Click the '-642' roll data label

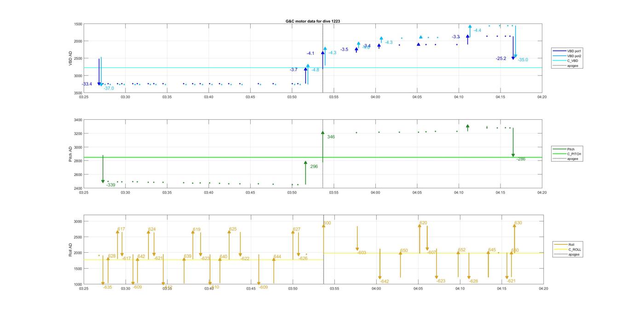[384, 282]
